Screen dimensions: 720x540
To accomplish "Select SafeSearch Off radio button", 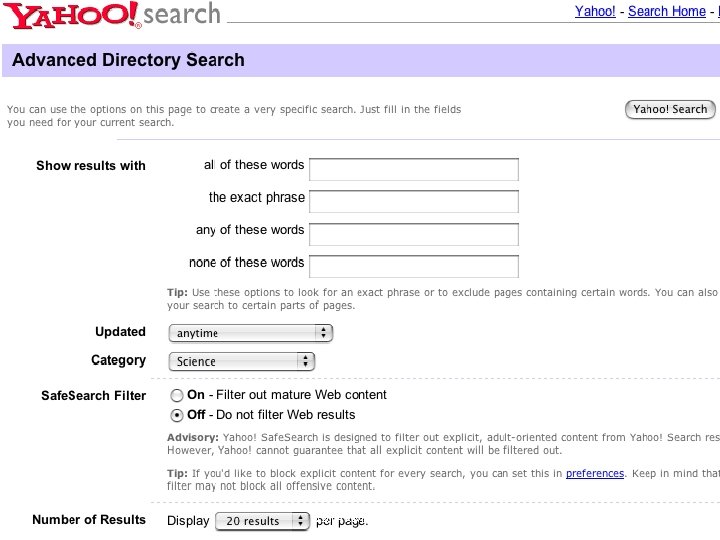I will click(x=176, y=416).
